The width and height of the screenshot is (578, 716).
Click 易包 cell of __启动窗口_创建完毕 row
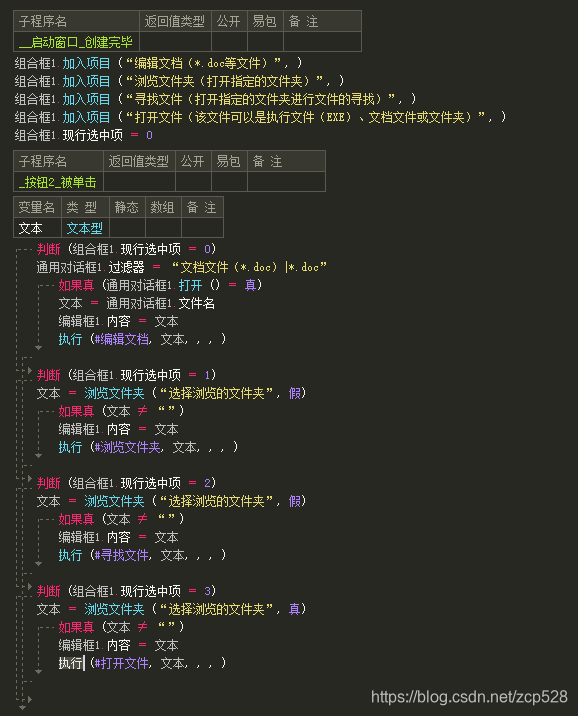pyautogui.click(x=265, y=42)
